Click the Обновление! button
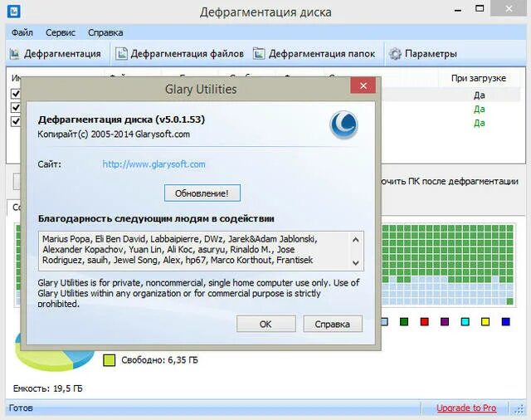 point(202,193)
